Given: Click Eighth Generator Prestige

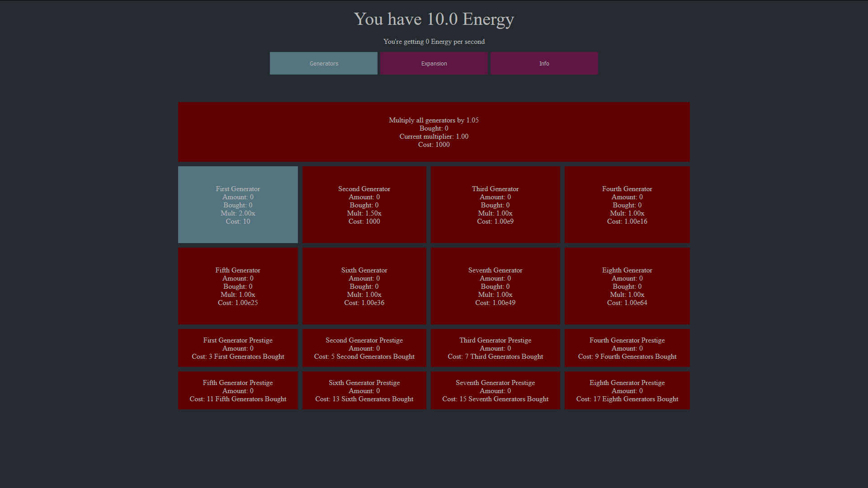Looking at the screenshot, I should click(x=627, y=390).
